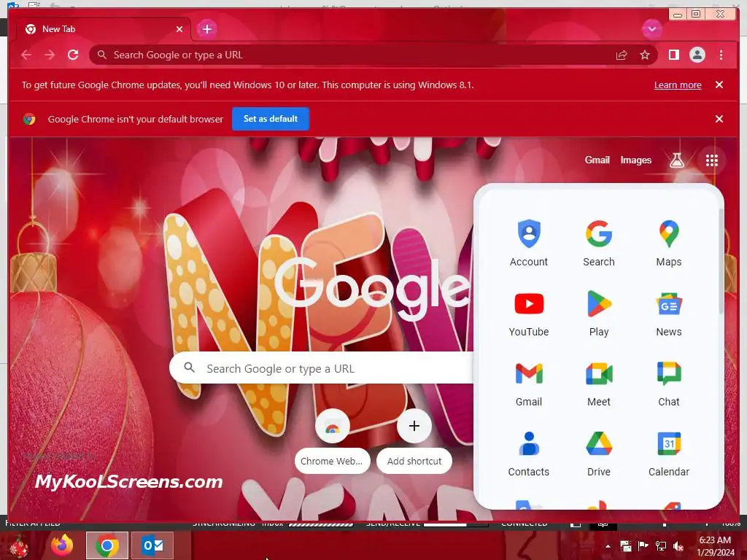This screenshot has width=747, height=560.
Task: Open the Images link at top right
Action: tap(635, 160)
